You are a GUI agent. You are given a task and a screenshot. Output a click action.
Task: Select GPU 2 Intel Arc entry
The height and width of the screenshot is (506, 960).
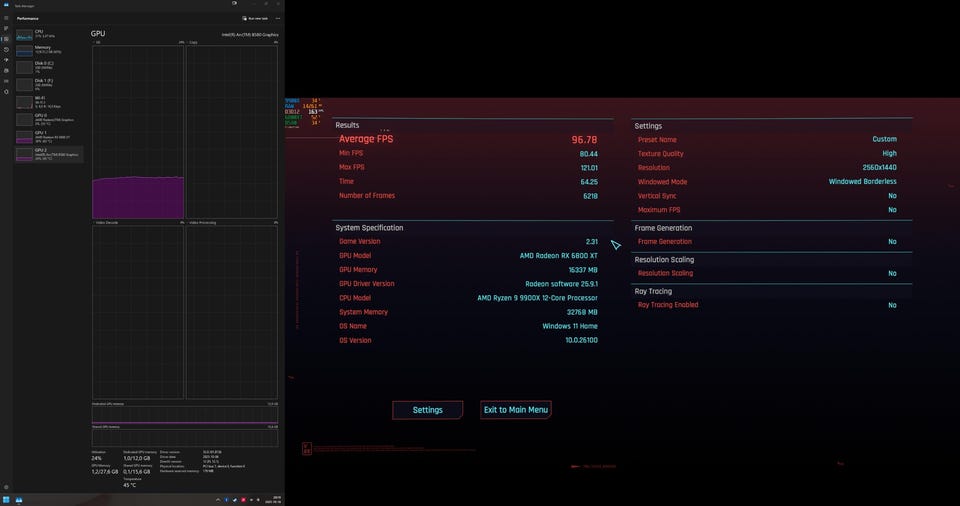click(x=49, y=154)
